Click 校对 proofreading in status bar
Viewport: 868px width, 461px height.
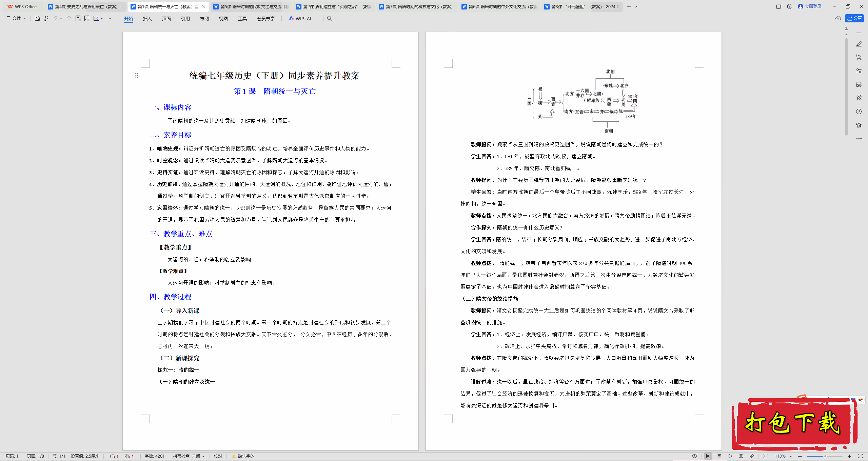218,456
